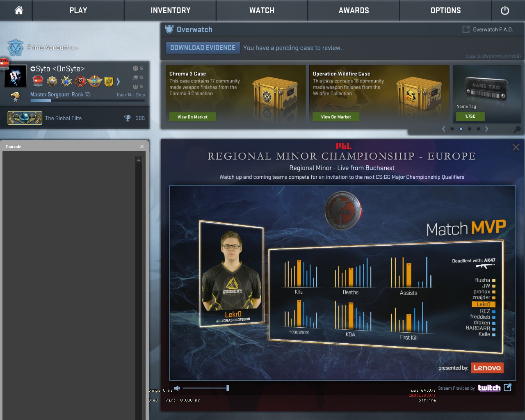The image size is (525, 420).
Task: Click the pending case review message
Action: tap(292, 48)
